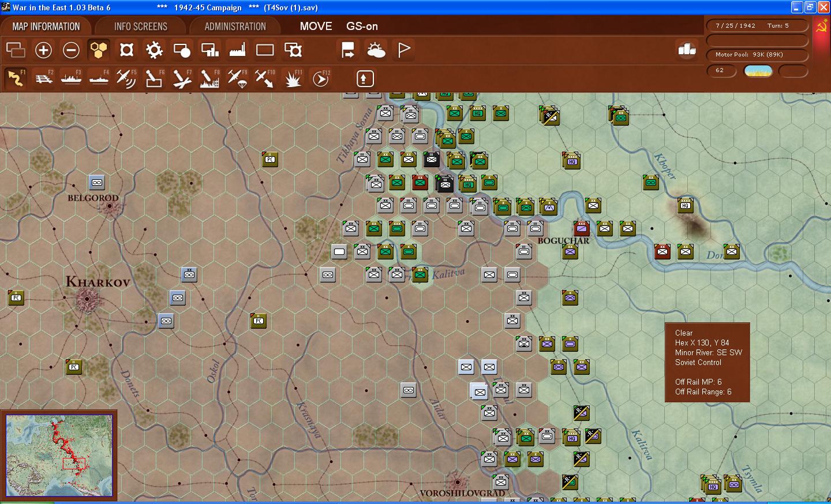Screen dimensions: 831x504
Task: Click 'Soviet Control' in the tooltip
Action: click(698, 362)
